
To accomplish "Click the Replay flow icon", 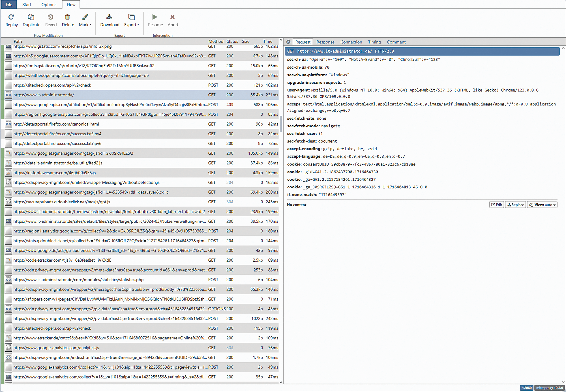I will point(11,17).
